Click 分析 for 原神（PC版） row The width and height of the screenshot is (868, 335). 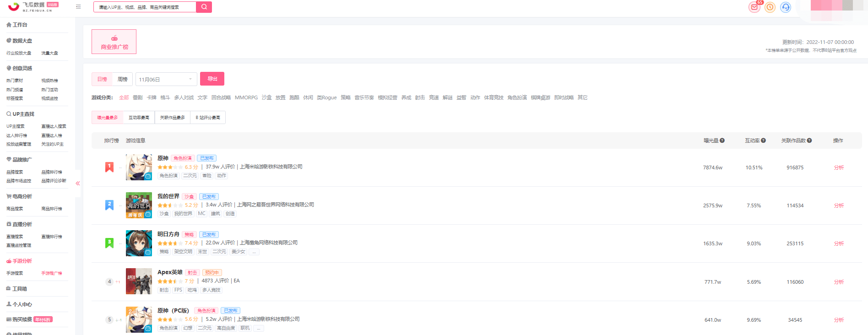839,320
